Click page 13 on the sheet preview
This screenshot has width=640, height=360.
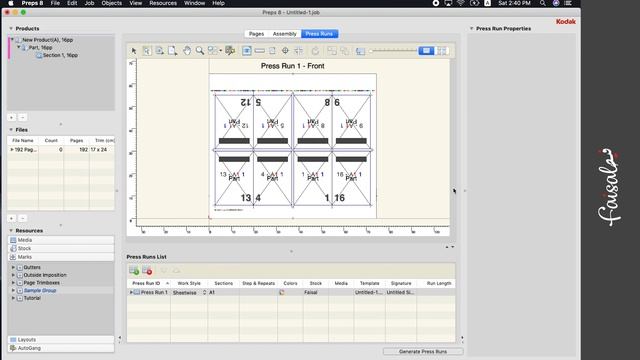pos(234,179)
